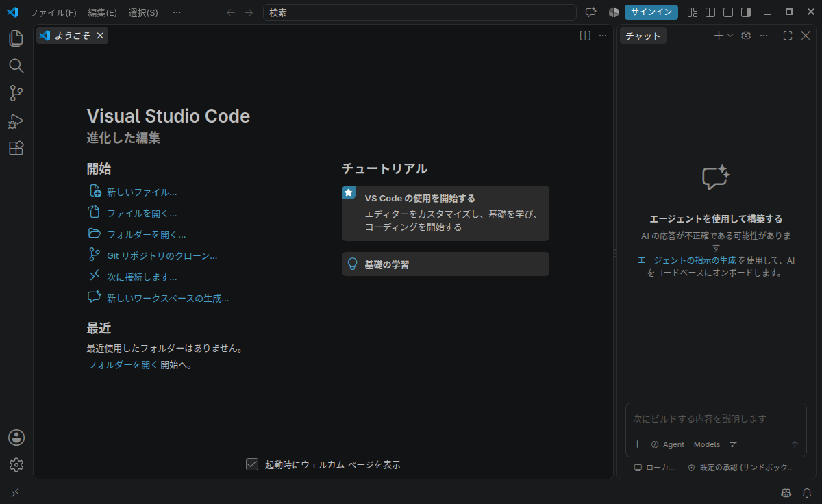Open chat settings gear in the chat panel
Image resolution: width=822 pixels, height=504 pixels.
click(746, 36)
